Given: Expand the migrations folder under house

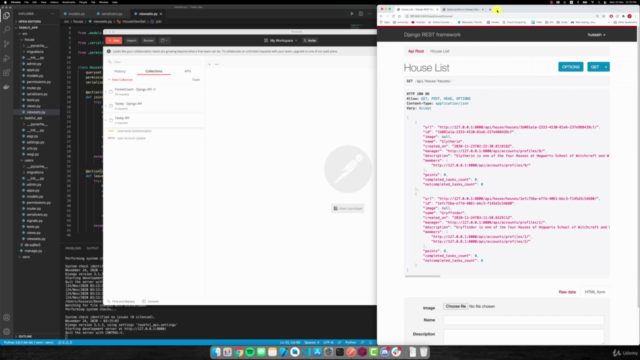Looking at the screenshot, I should tap(34, 52).
